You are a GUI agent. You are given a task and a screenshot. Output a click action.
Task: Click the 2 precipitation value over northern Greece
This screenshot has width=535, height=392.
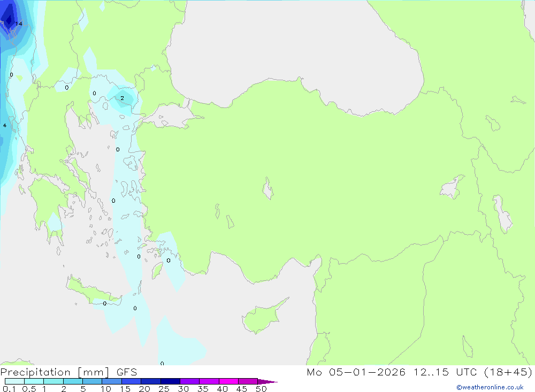[122, 98]
